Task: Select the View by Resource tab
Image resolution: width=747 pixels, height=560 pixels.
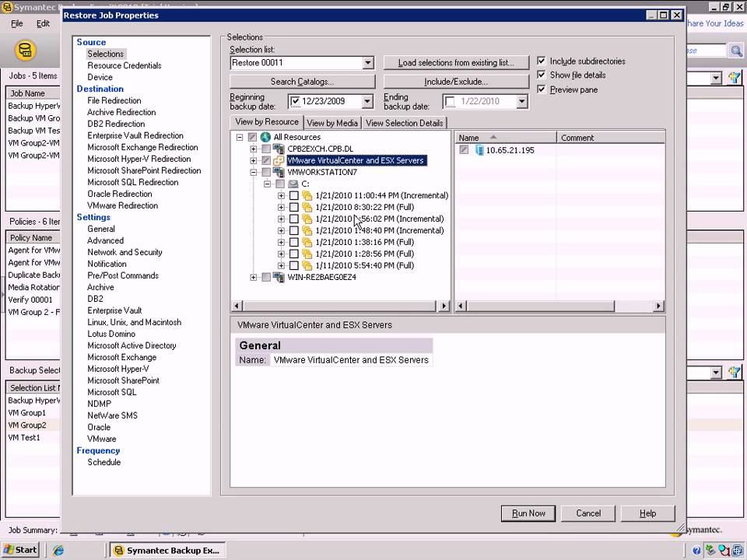Action: pyautogui.click(x=267, y=122)
